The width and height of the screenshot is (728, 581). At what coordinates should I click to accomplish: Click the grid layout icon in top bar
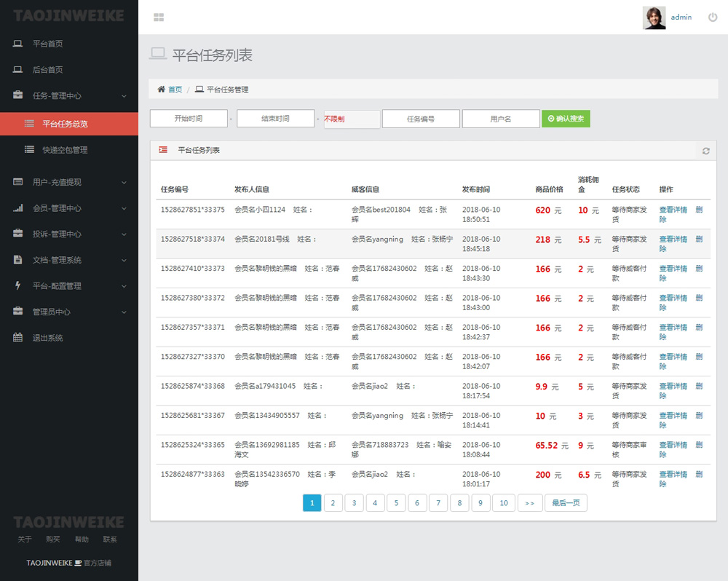[159, 17]
